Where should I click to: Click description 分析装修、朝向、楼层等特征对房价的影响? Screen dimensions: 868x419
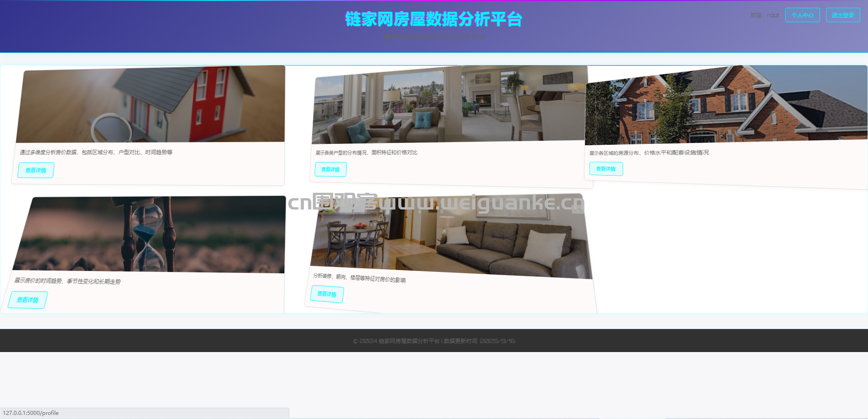click(359, 278)
